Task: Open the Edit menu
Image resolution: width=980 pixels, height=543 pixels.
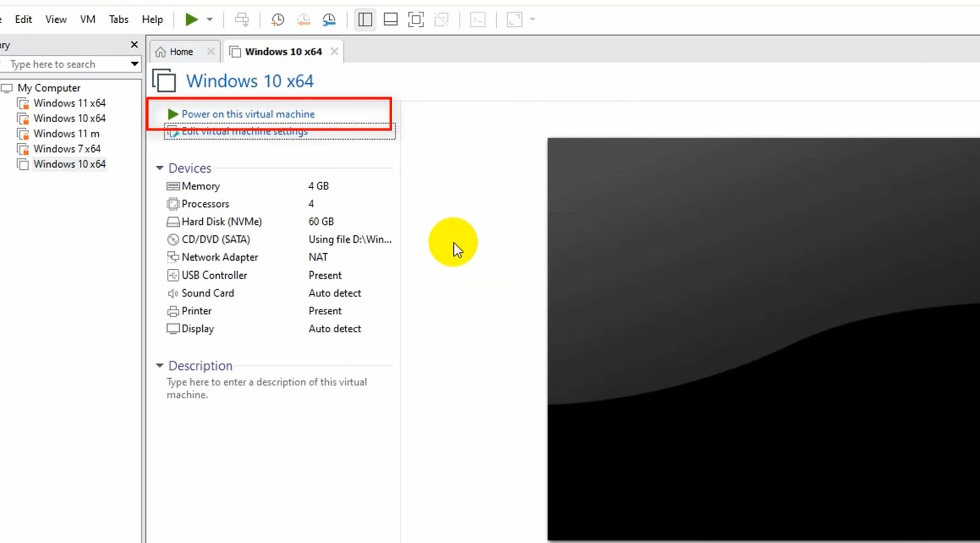Action: [x=23, y=20]
